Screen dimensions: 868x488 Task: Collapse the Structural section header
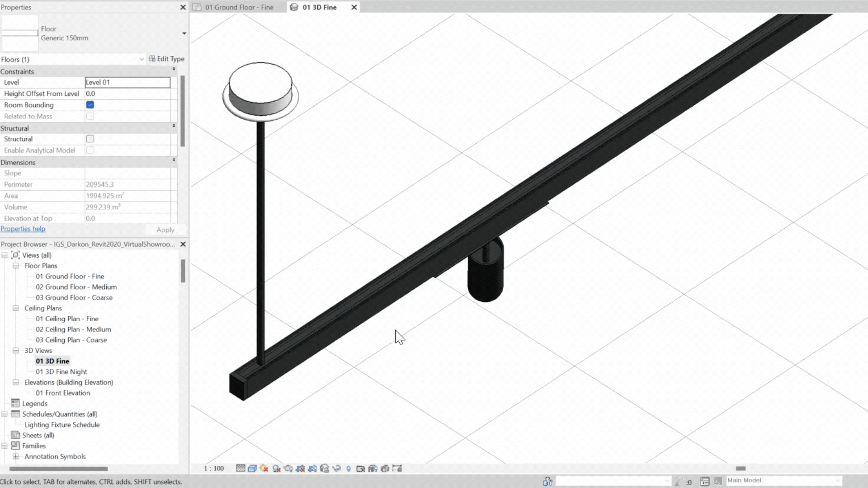tap(174, 126)
